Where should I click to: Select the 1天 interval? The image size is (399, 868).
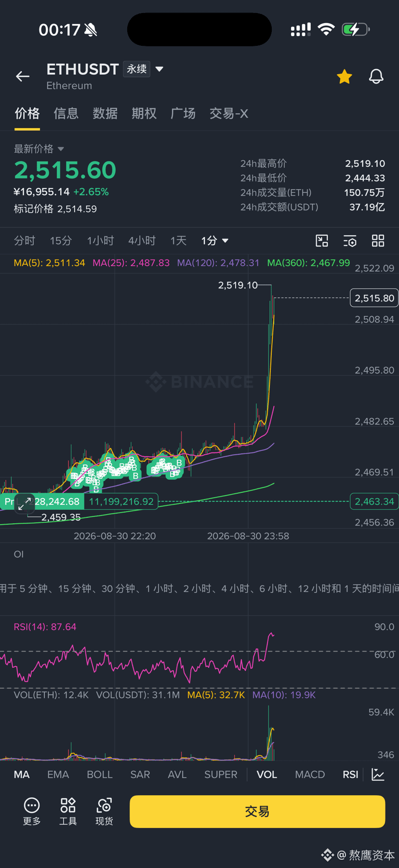[178, 241]
